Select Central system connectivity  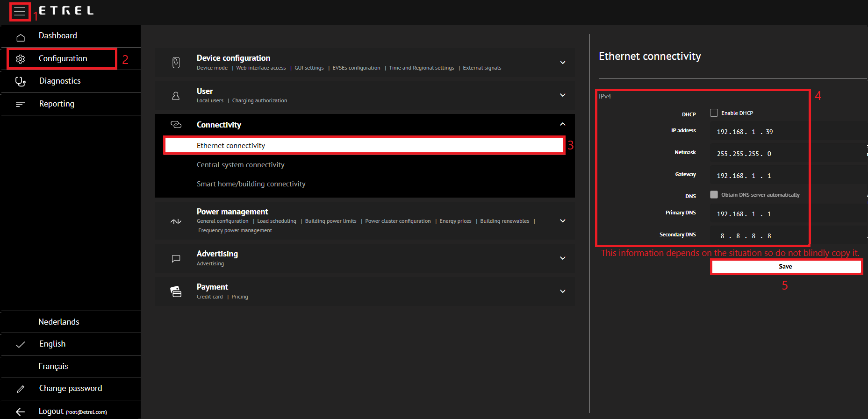coord(240,165)
